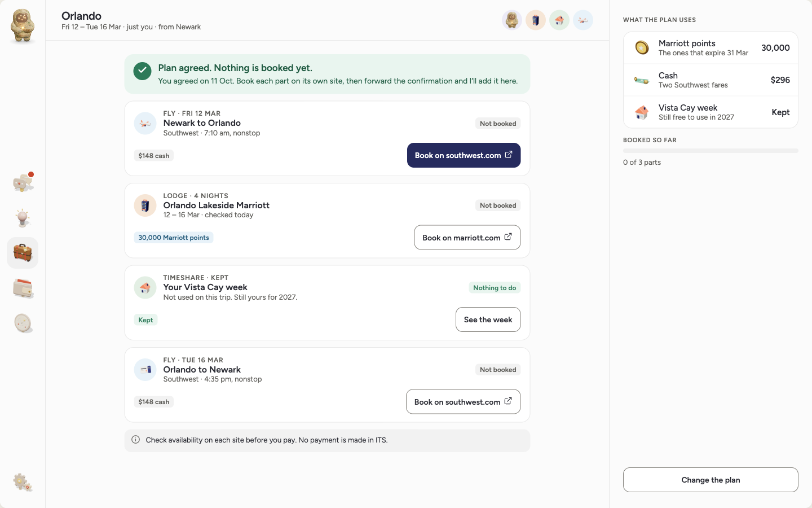Open the round clock sidebar icon
The height and width of the screenshot is (508, 812).
click(x=23, y=323)
